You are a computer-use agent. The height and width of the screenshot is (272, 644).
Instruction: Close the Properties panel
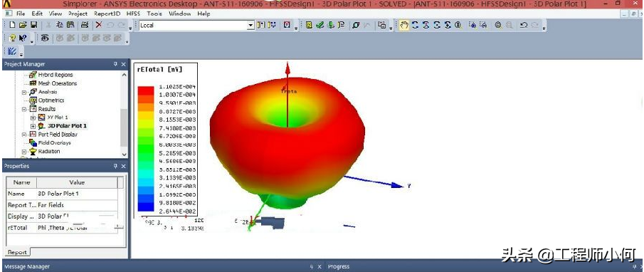(x=123, y=167)
